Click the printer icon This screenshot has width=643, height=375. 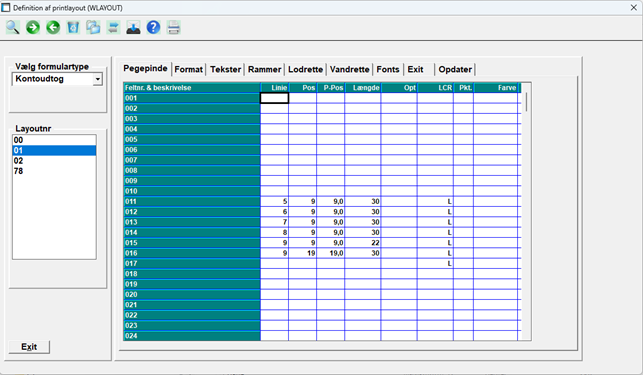pos(173,27)
